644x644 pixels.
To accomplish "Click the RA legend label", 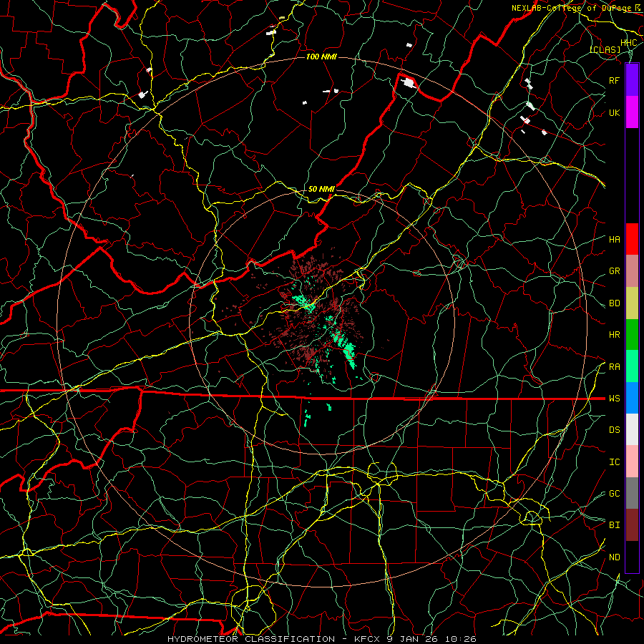I will pos(614,367).
